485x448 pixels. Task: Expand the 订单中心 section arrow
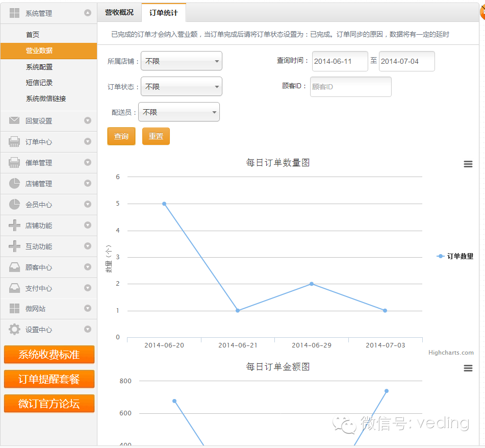coord(88,141)
